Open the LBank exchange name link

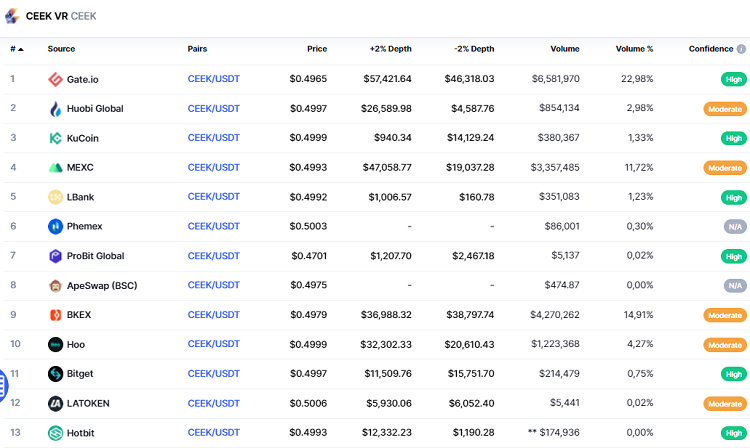coord(80,197)
